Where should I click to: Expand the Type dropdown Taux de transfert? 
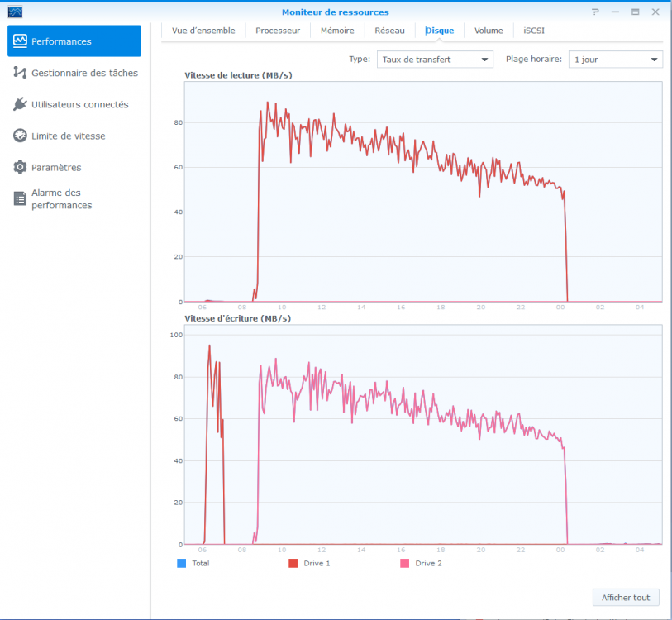435,60
